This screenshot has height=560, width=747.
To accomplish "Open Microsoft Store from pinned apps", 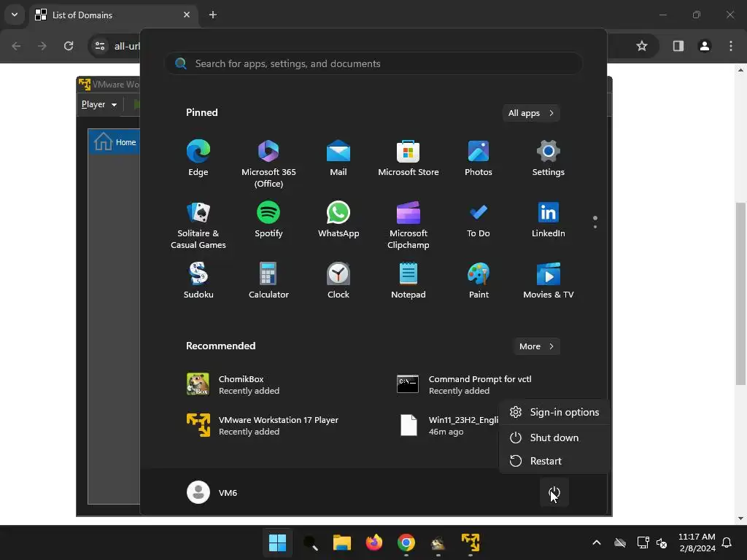I will click(409, 158).
